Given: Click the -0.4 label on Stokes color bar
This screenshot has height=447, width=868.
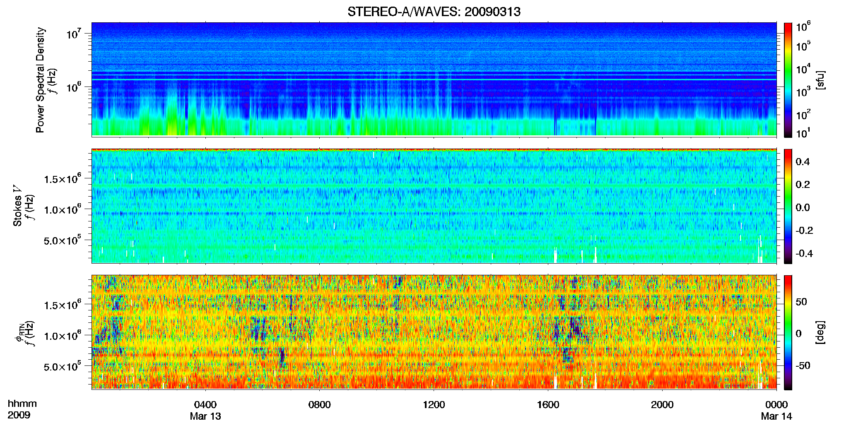Looking at the screenshot, I should (x=804, y=253).
